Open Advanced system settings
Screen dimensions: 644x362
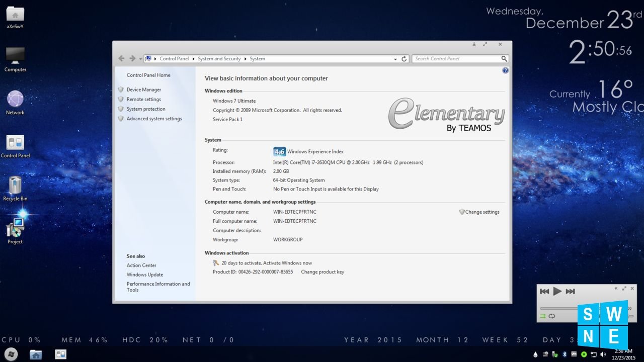(x=154, y=119)
